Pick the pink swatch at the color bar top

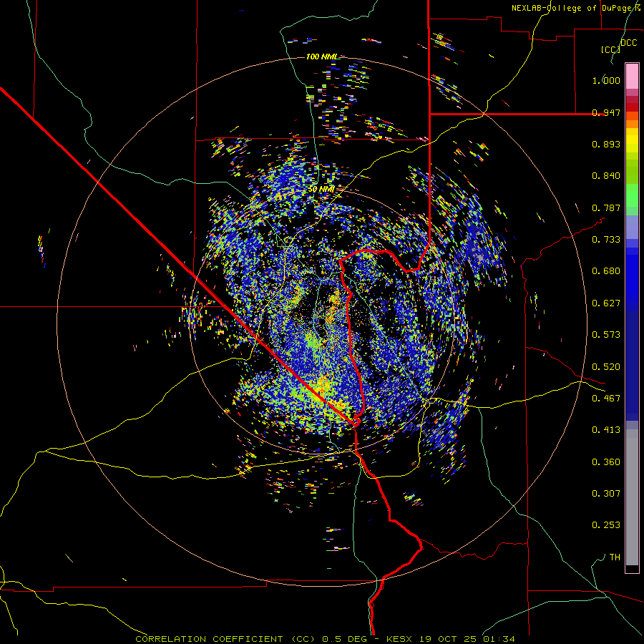click(632, 76)
